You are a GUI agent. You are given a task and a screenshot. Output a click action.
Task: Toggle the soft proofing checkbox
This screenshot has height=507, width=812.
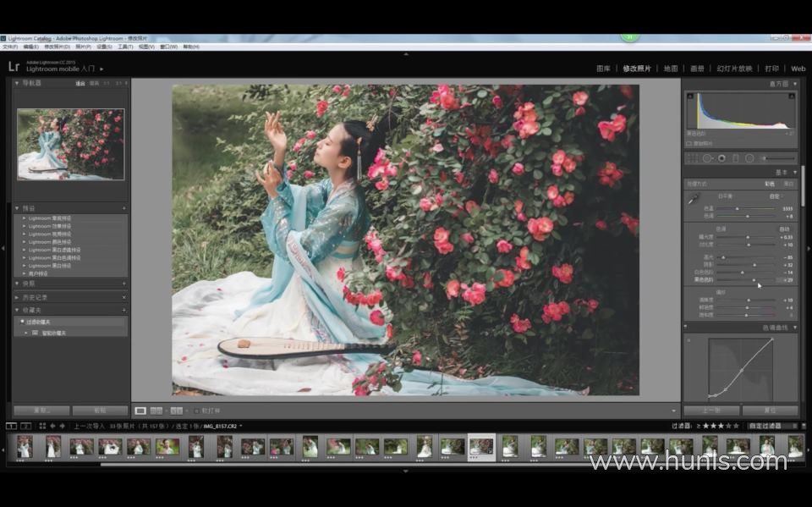pyautogui.click(x=197, y=411)
